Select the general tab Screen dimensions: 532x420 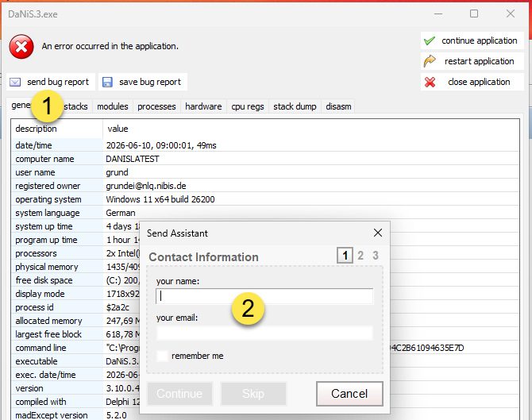[x=21, y=106]
